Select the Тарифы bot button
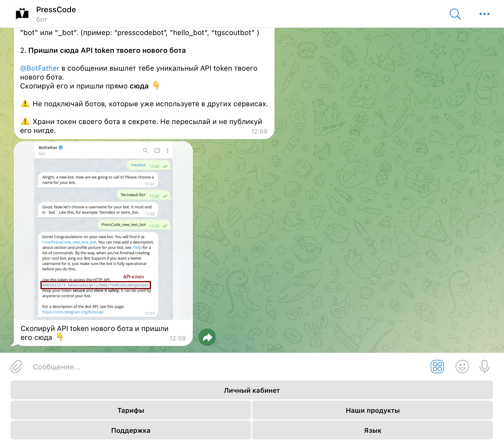 pos(131,410)
